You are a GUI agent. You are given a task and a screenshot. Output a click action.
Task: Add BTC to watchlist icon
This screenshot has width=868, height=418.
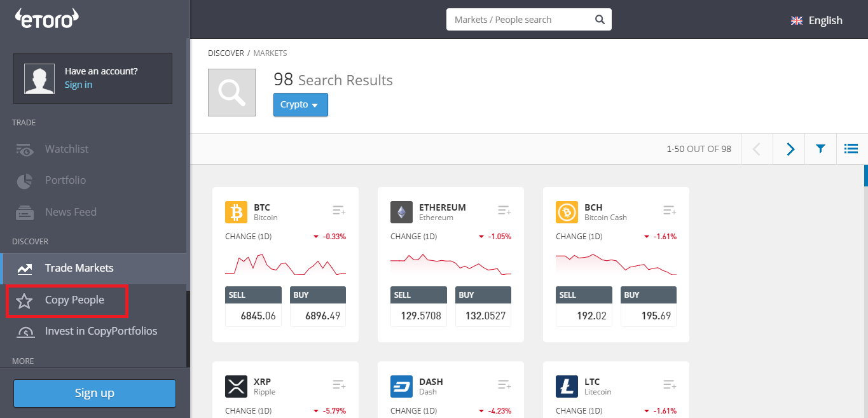click(x=339, y=211)
